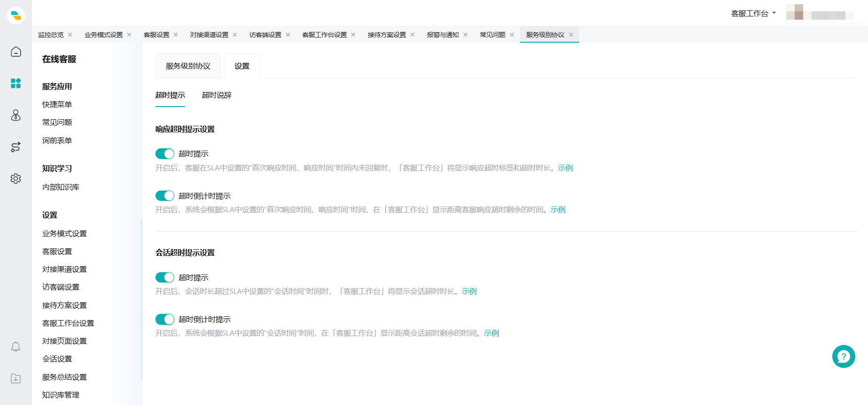Screen dimensions: 868x405
Task: Open 访客端设置 in the side menu
Action: pos(61,287)
